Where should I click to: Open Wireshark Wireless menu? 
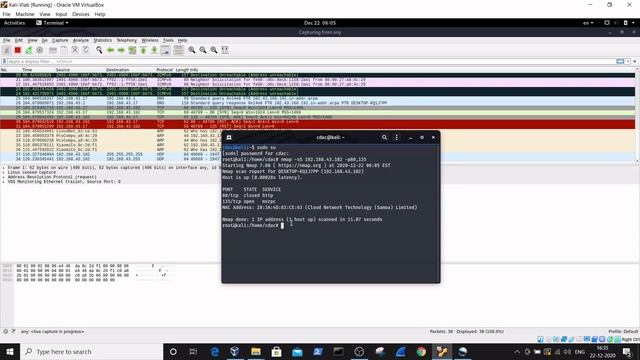(x=150, y=40)
